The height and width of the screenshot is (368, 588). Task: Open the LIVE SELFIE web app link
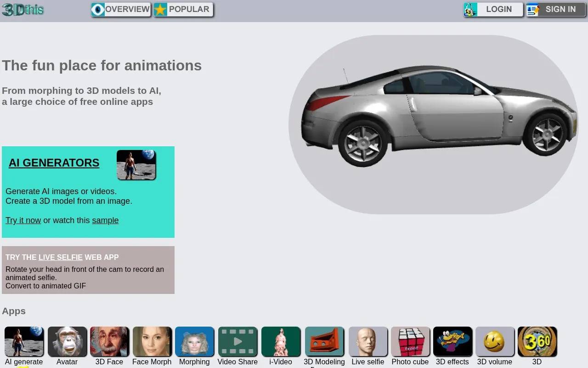(x=61, y=258)
